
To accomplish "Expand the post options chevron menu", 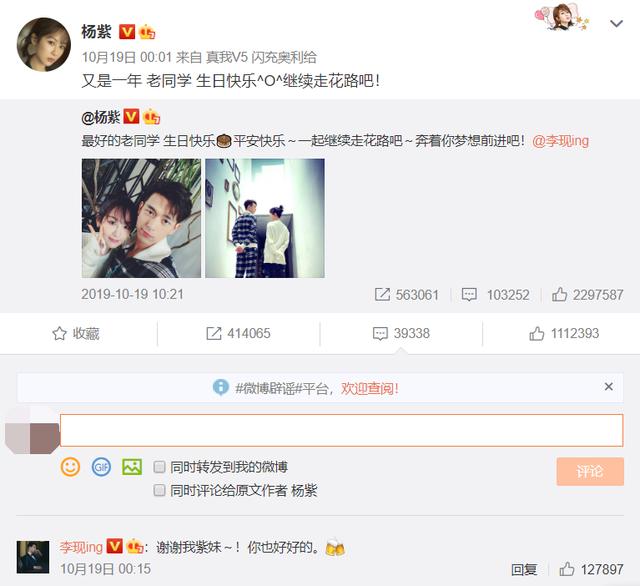I will click(616, 24).
